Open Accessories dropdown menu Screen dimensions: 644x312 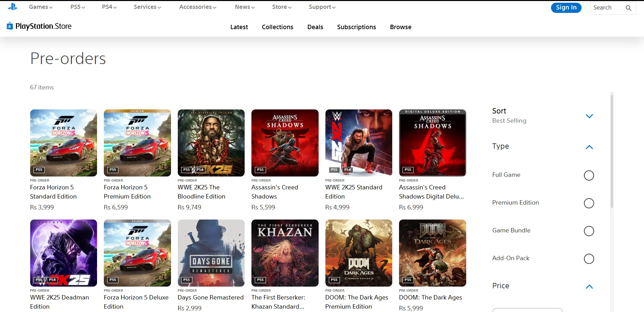pyautogui.click(x=198, y=7)
